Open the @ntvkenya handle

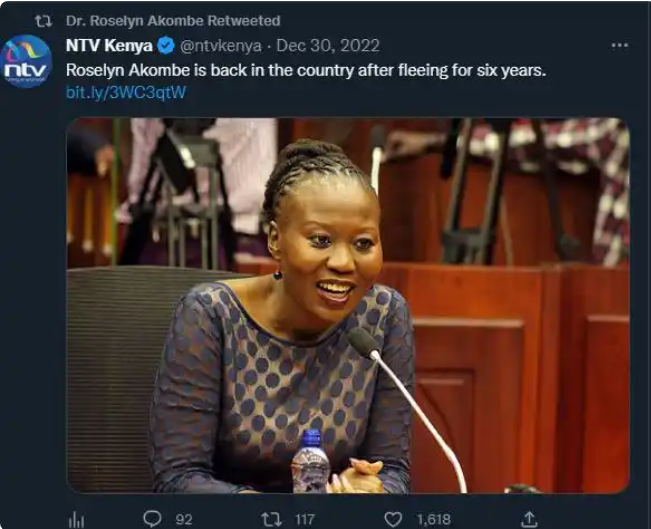coord(221,46)
